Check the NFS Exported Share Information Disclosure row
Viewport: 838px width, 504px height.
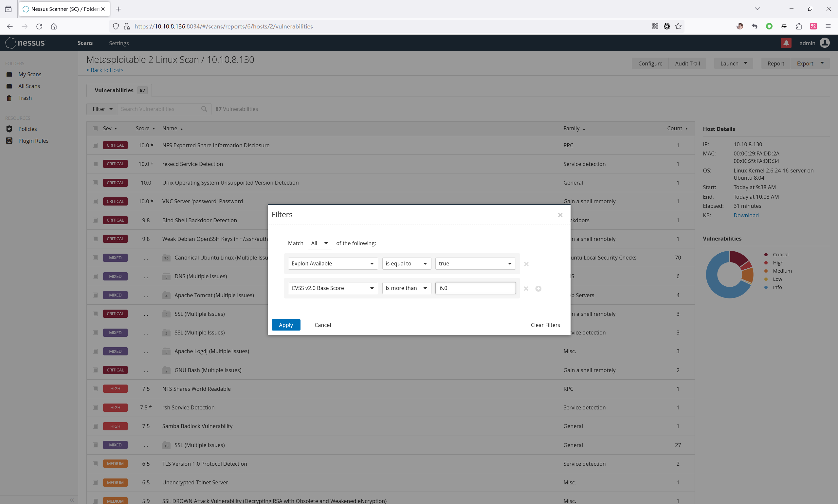[95, 145]
